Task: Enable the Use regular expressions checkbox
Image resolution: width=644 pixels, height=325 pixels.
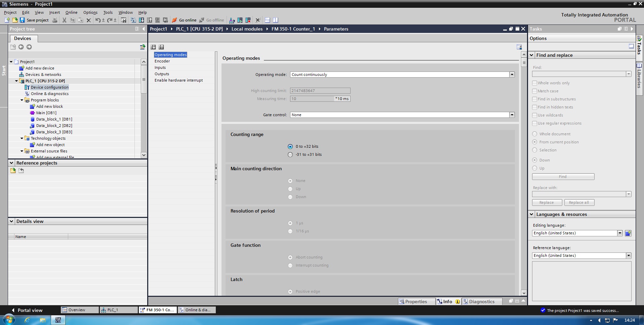Action: 534,123
